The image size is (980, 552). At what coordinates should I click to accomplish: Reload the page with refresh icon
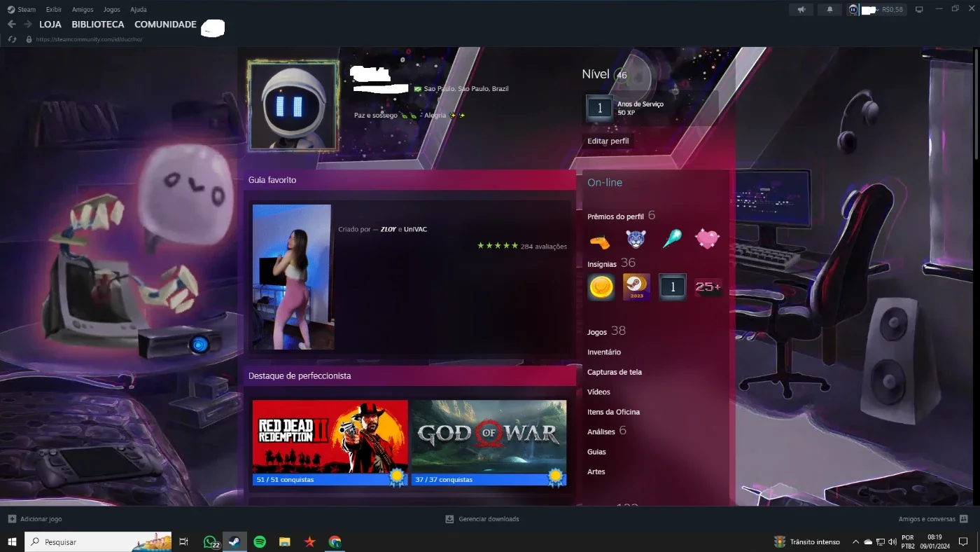(12, 39)
